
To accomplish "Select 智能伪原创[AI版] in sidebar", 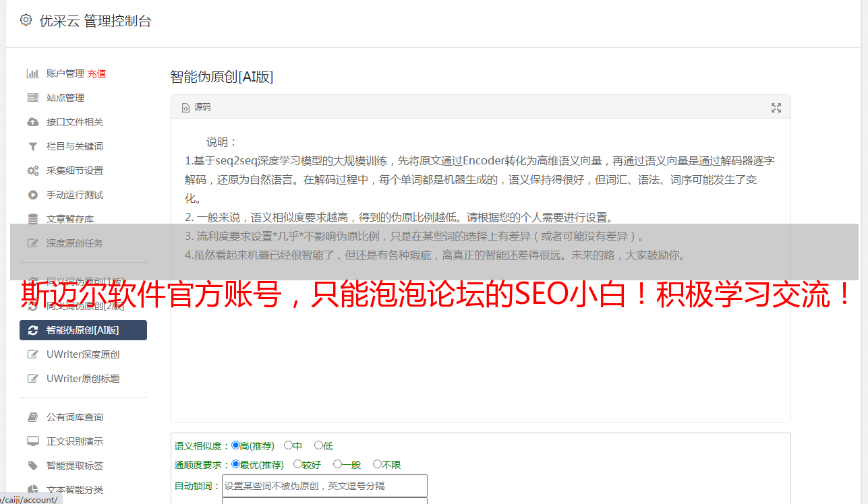I will (x=84, y=330).
